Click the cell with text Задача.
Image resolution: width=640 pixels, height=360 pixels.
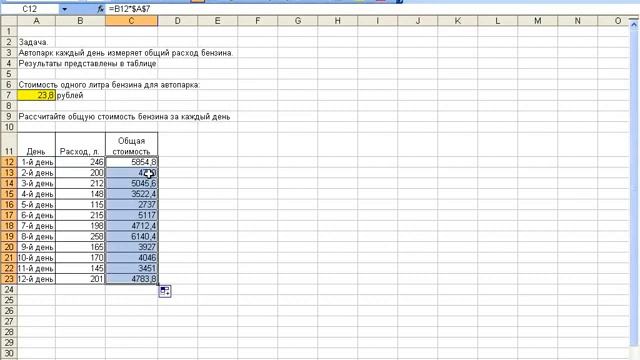tap(36, 42)
